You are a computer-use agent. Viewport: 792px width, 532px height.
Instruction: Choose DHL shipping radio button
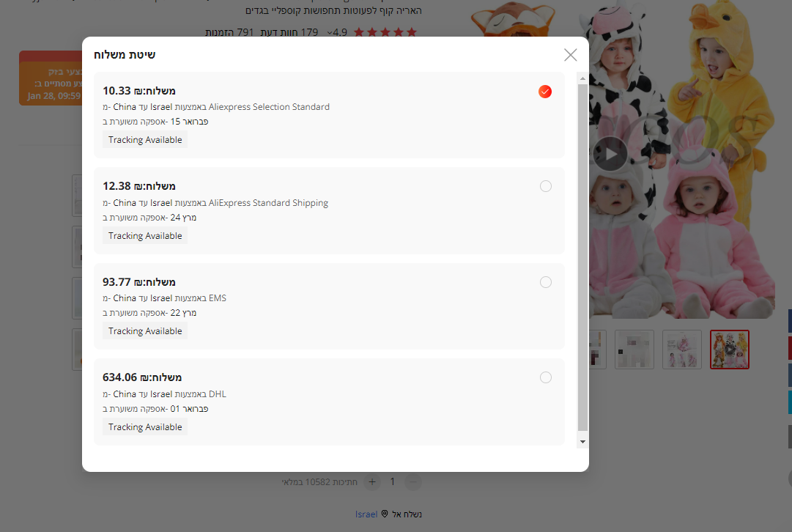point(546,377)
